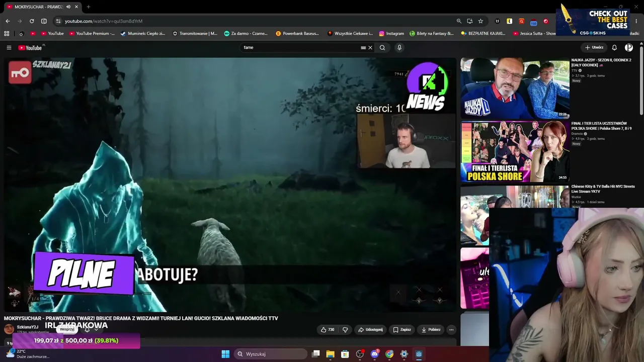Open the Za darmo - Czarne bookmark
This screenshot has width=644, height=362.
pyautogui.click(x=246, y=34)
